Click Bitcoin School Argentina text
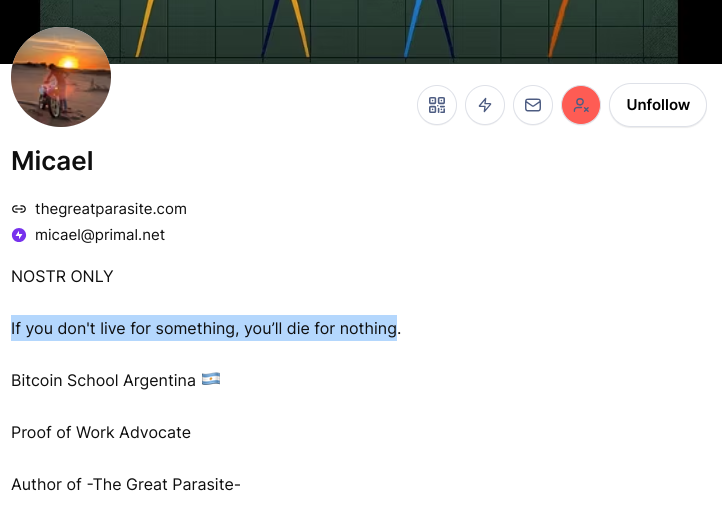The width and height of the screenshot is (722, 524). pos(103,381)
